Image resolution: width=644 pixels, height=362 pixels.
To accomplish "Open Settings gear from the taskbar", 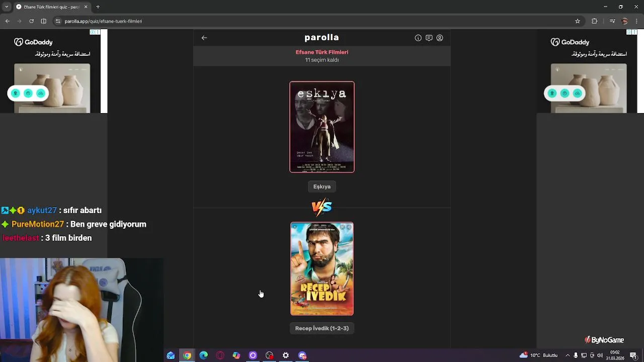I will [x=286, y=355].
